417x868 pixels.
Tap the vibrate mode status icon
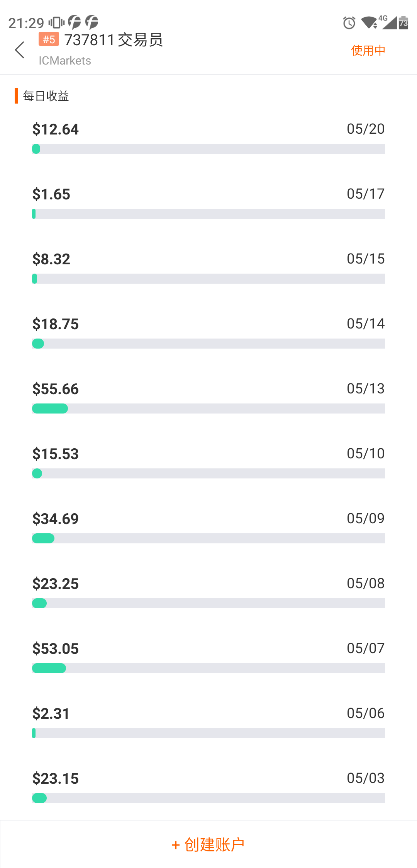[56, 23]
